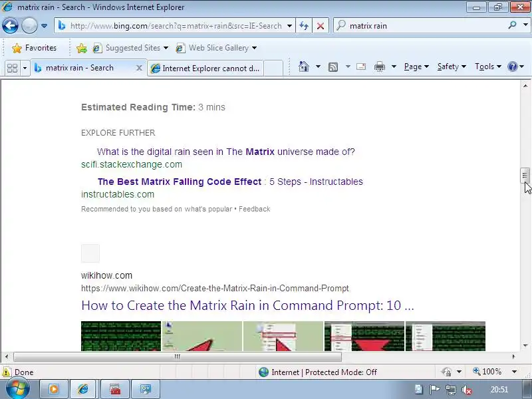The image size is (532, 399).
Task: Open the Web Slice Gallery dropdown
Action: 216,48
